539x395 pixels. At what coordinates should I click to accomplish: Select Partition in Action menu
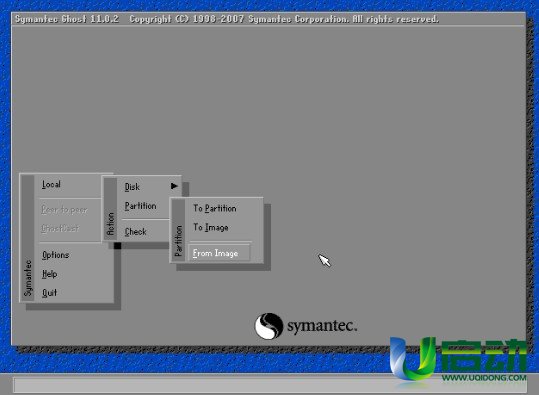141,206
